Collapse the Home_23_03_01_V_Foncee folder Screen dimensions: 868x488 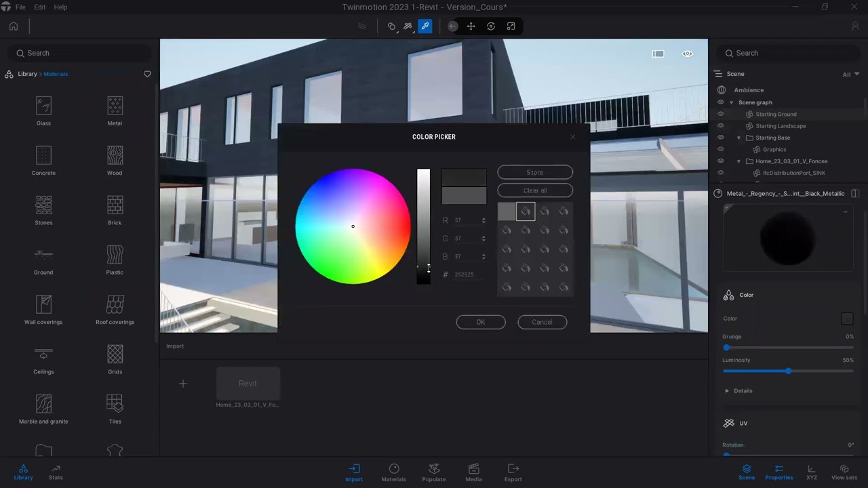[x=739, y=161]
